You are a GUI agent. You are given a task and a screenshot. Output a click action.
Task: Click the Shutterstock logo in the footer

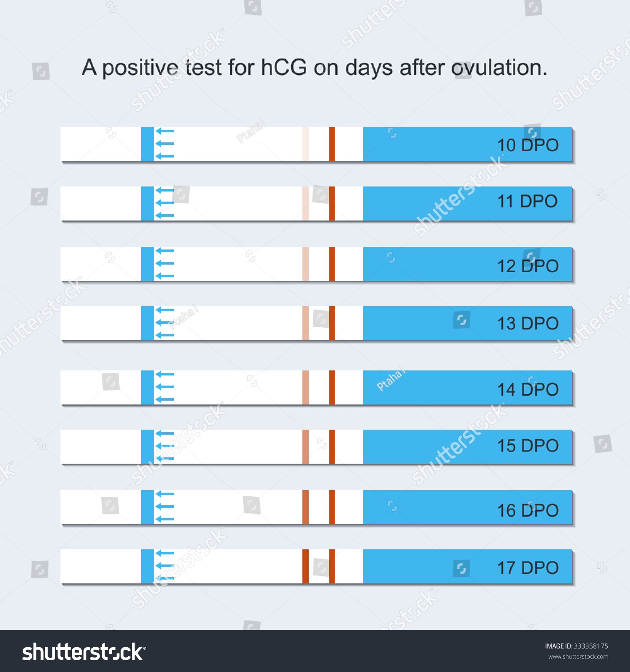click(x=84, y=652)
